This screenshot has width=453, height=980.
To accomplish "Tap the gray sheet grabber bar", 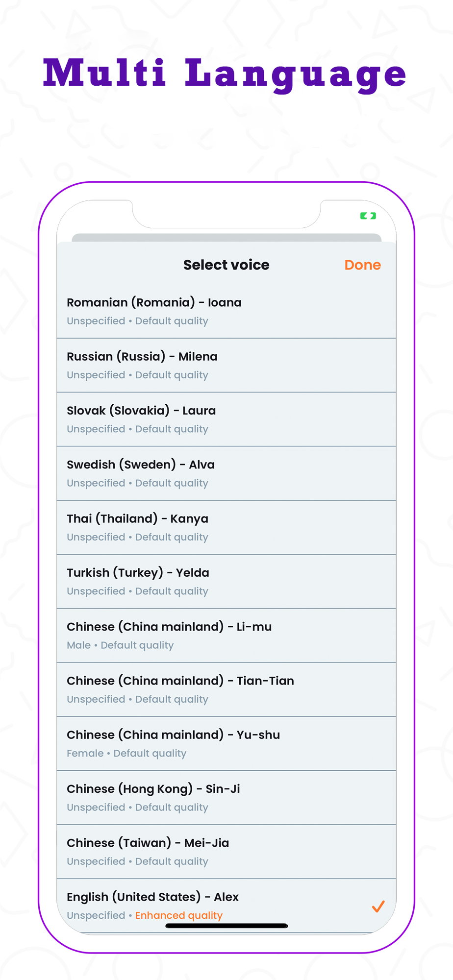I will 226,238.
